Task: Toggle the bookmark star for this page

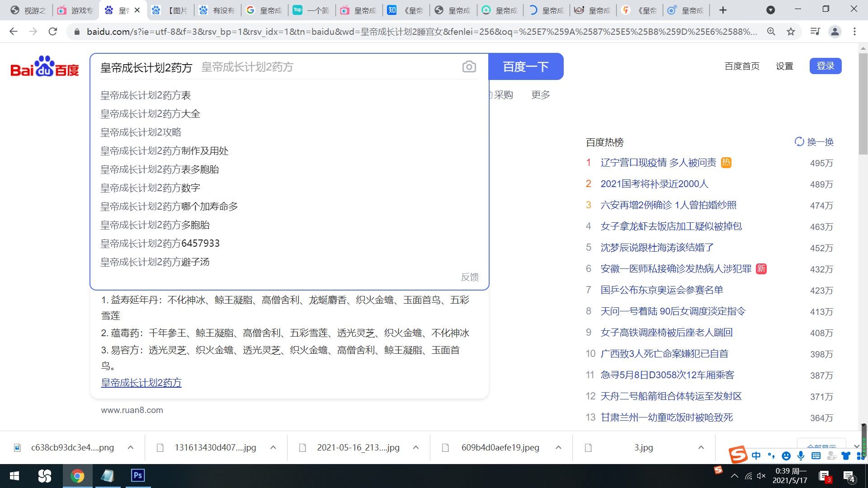Action: 791,32
